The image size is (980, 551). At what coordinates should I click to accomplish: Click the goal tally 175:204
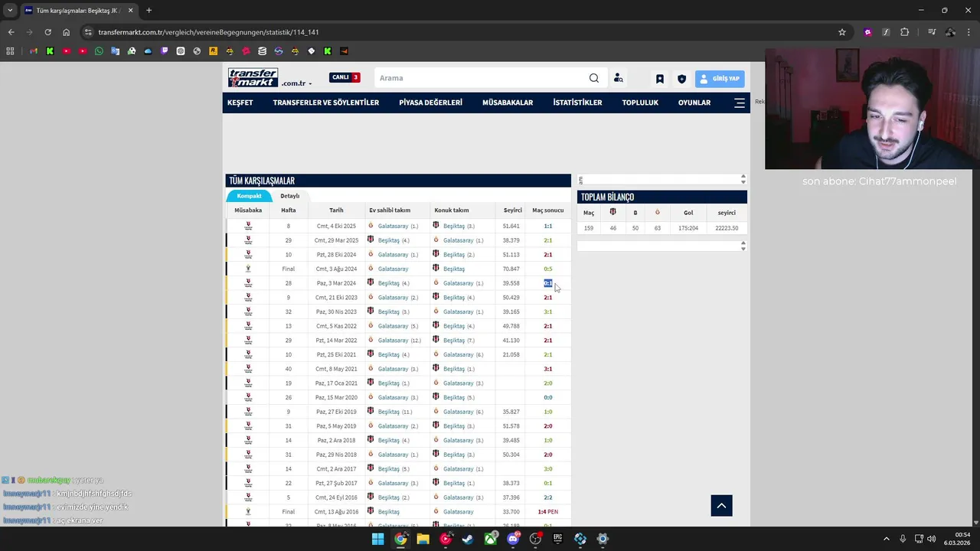point(688,228)
